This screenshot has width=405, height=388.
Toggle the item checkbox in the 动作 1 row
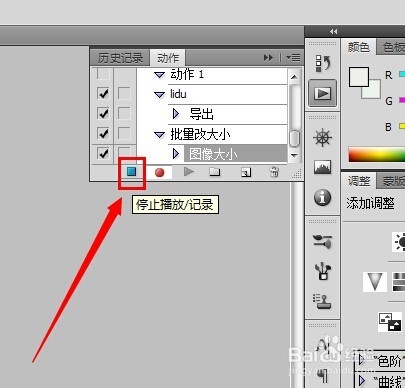tap(103, 74)
